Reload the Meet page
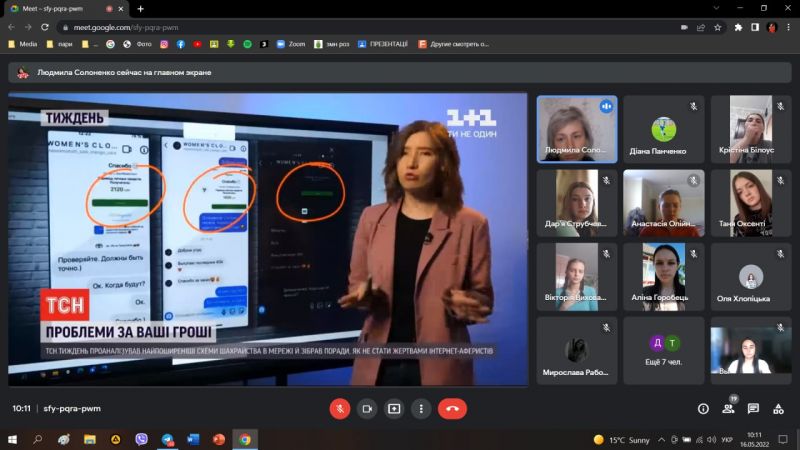The image size is (800, 450). [45, 27]
